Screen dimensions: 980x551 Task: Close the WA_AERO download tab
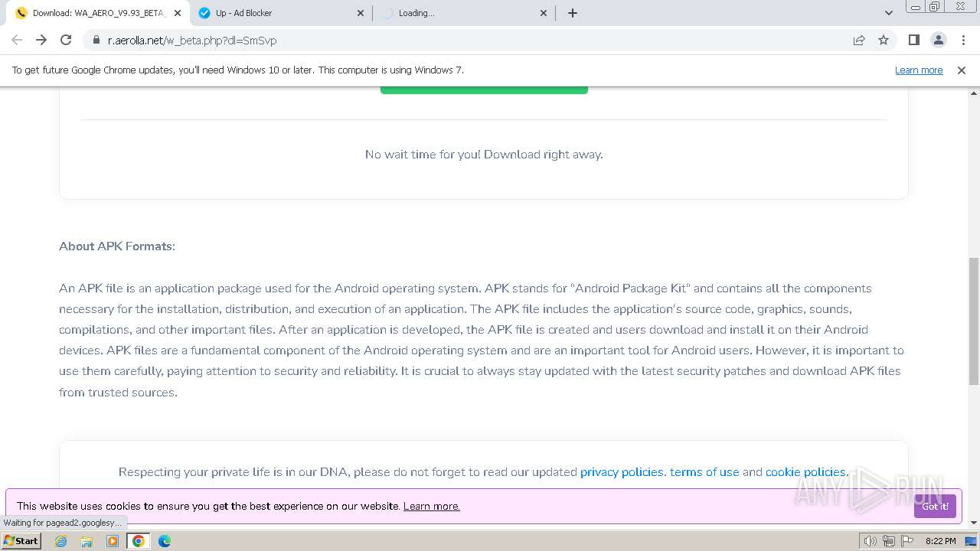177,13
